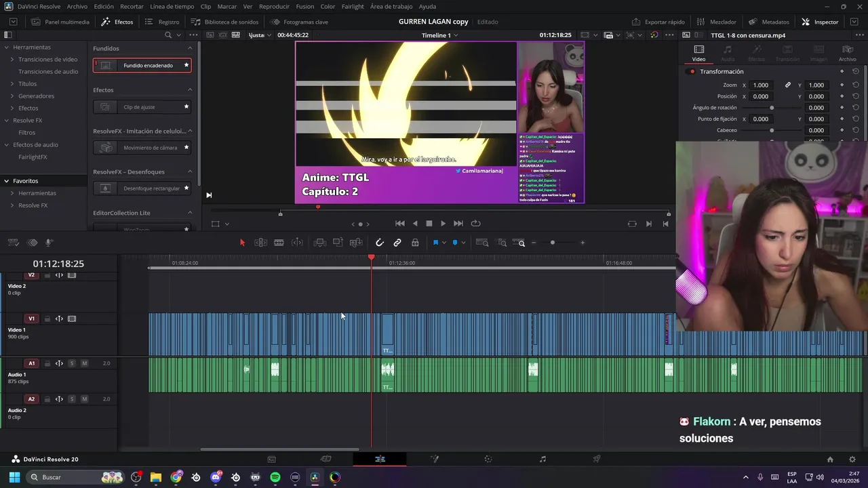This screenshot has width=868, height=488.
Task: Click the custom zoom icon
Action: pyautogui.click(x=519, y=243)
